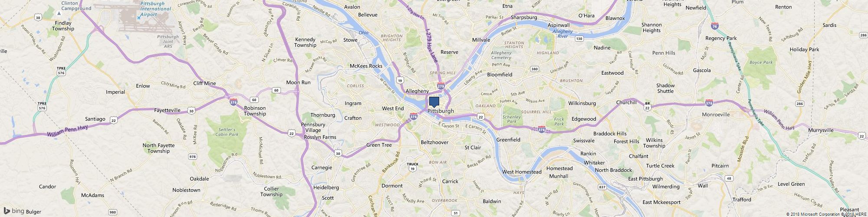This screenshot has width=868, height=217.
Task: Click the route 60 shield near Moon Run
Action: 276,90
